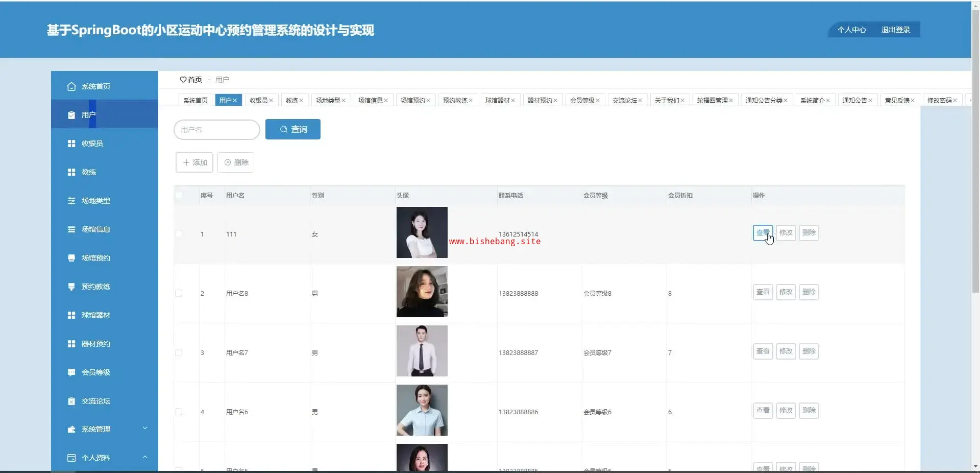Close the 收银员 tab
Image resolution: width=980 pixels, height=473 pixels.
(271, 101)
